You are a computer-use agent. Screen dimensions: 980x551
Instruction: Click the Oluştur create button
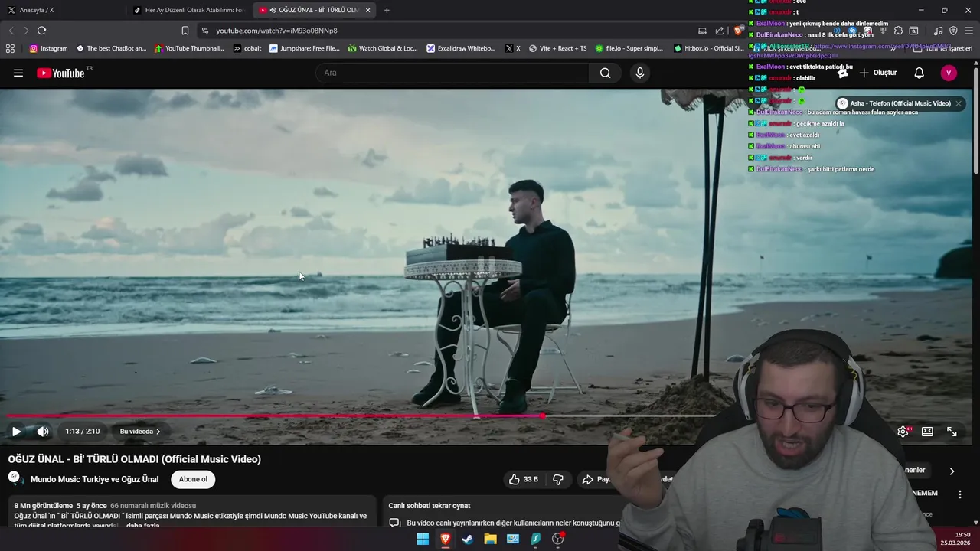click(x=878, y=73)
